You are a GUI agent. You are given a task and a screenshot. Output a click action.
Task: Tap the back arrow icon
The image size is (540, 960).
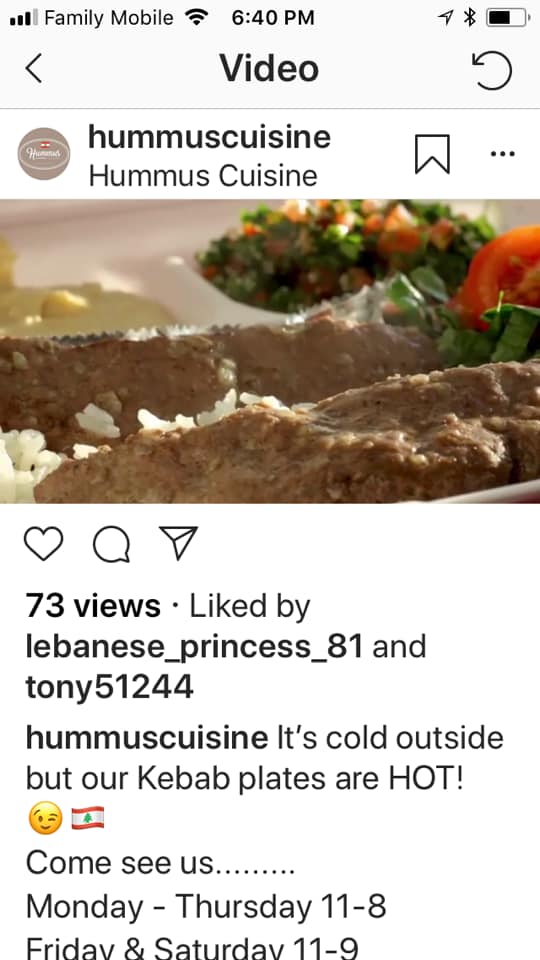click(x=34, y=68)
